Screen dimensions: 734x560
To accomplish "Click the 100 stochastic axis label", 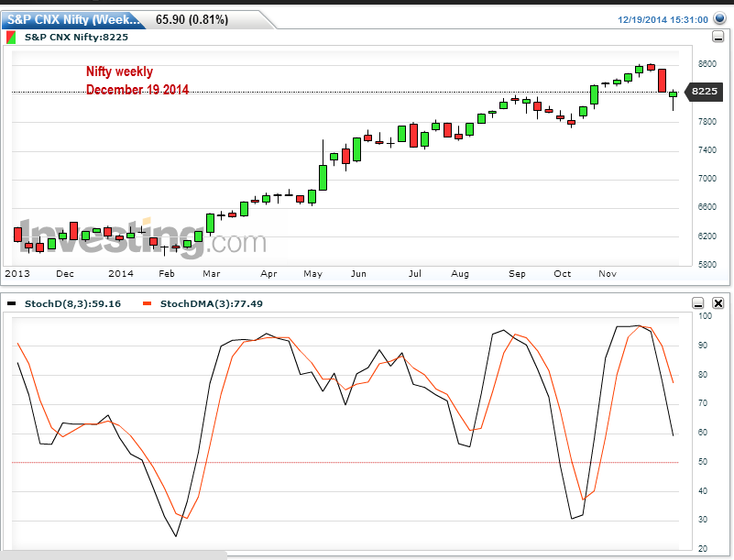I will point(705,316).
